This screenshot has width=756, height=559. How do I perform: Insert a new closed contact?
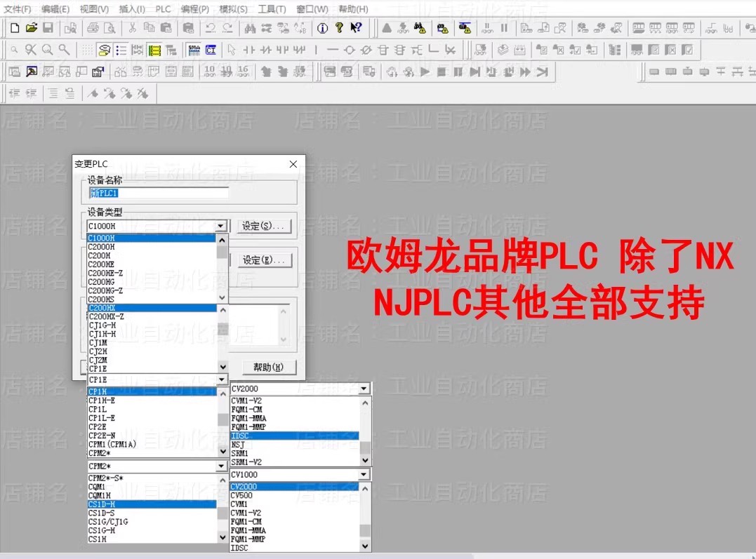tap(265, 50)
